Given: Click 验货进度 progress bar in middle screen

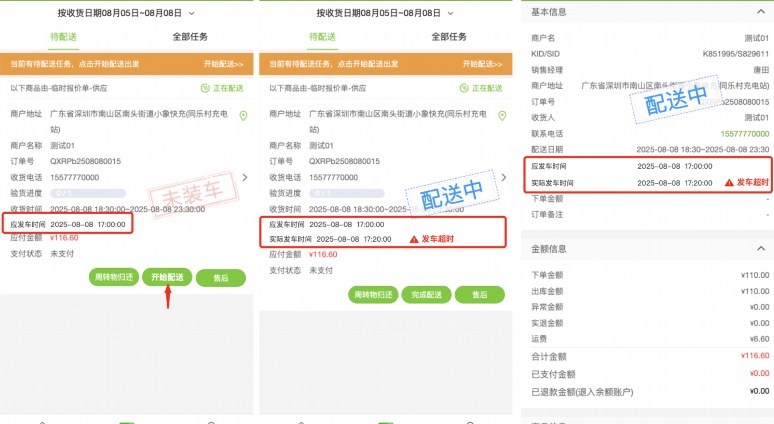Looking at the screenshot, I should click(347, 193).
